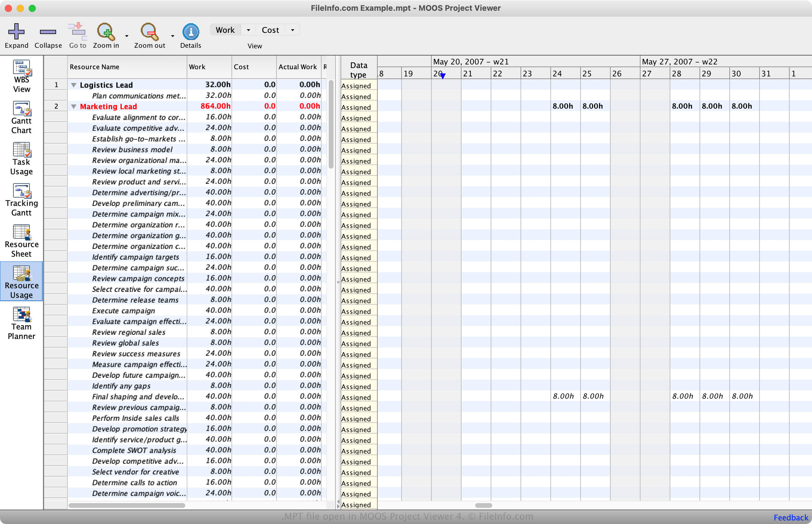812x524 pixels.
Task: Click the 864.00h Marketing Lead work value
Action: pos(215,106)
